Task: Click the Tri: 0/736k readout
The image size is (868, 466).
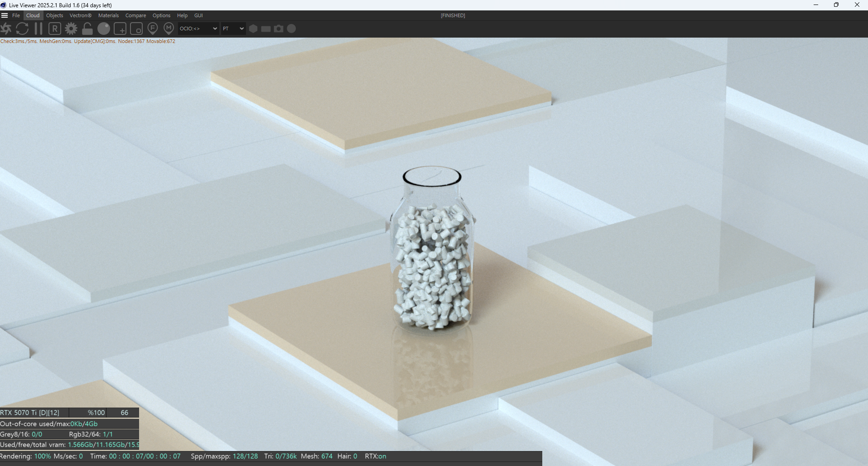Action: 280,456
